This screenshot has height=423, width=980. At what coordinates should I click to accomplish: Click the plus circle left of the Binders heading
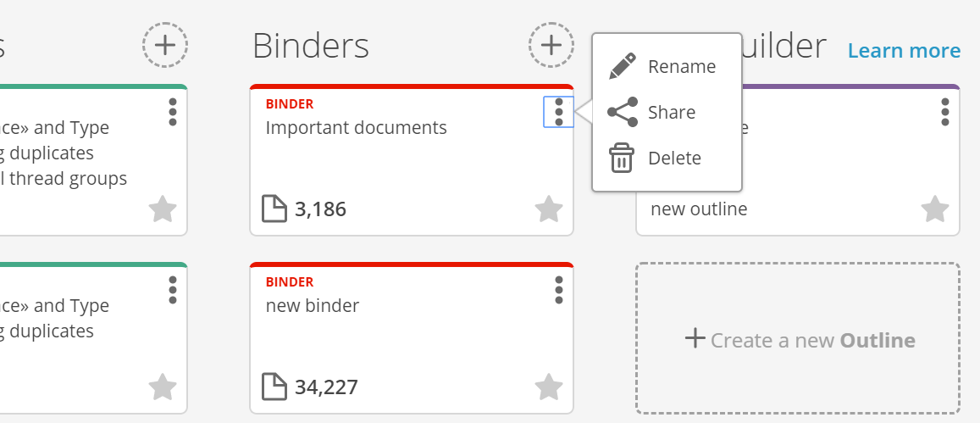click(164, 45)
